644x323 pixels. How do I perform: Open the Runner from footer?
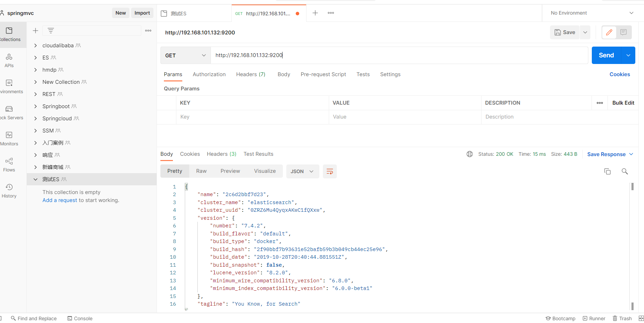pyautogui.click(x=594, y=318)
